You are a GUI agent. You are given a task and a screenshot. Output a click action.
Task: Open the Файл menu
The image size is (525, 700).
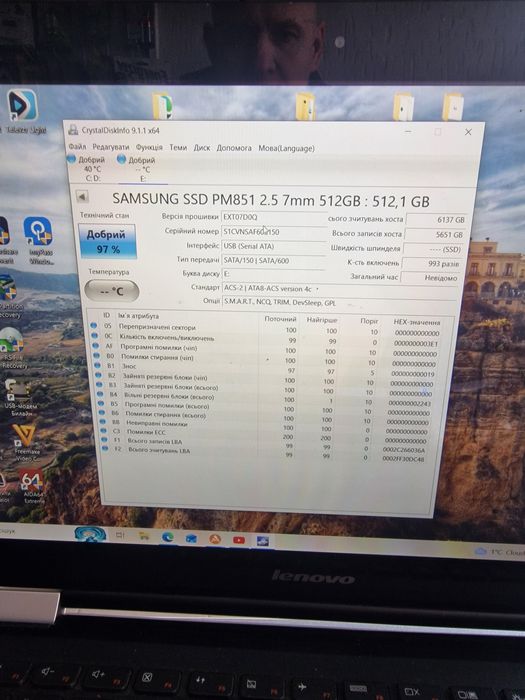click(77, 146)
